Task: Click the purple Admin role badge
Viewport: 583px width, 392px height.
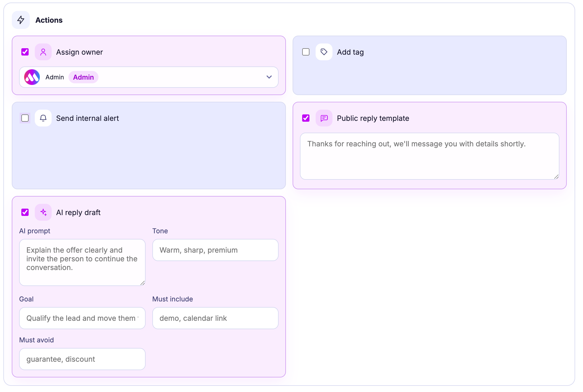Action: pyautogui.click(x=83, y=77)
